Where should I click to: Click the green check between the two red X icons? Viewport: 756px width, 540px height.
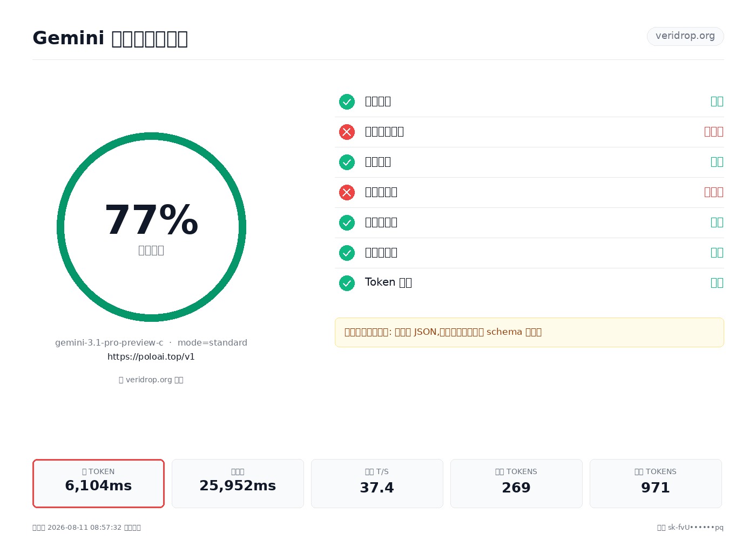click(x=347, y=162)
